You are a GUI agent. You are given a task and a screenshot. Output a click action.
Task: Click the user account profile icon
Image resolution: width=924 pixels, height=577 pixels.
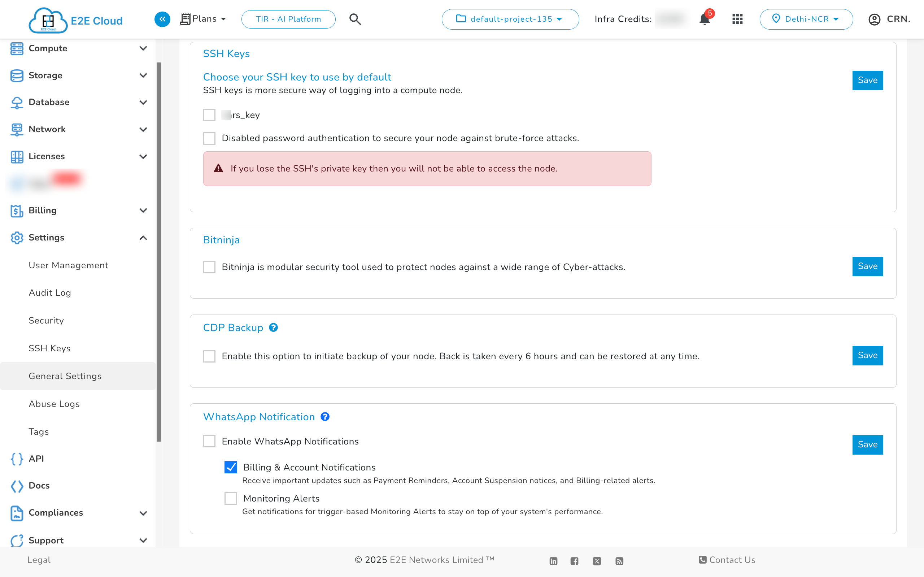pos(874,19)
